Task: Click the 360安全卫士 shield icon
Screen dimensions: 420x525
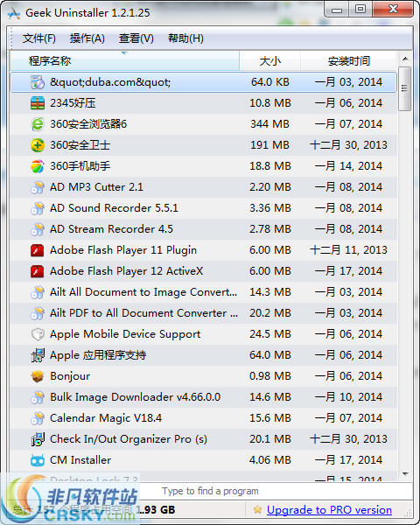Action: (x=37, y=145)
